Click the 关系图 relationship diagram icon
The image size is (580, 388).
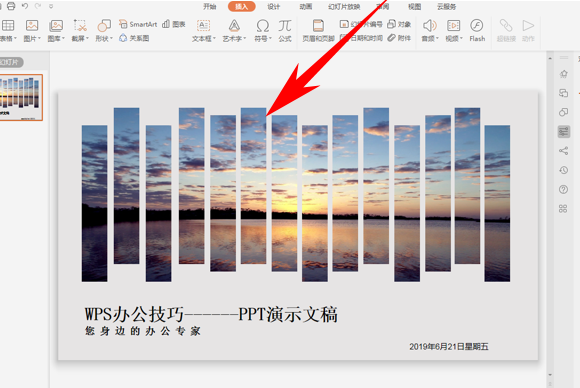(x=134, y=38)
